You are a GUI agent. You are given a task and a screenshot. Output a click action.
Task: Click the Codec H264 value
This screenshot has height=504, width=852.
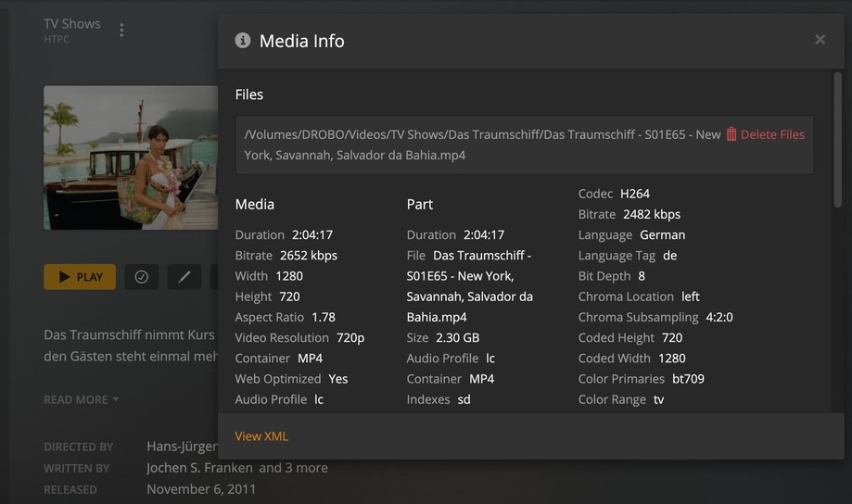[x=635, y=194]
